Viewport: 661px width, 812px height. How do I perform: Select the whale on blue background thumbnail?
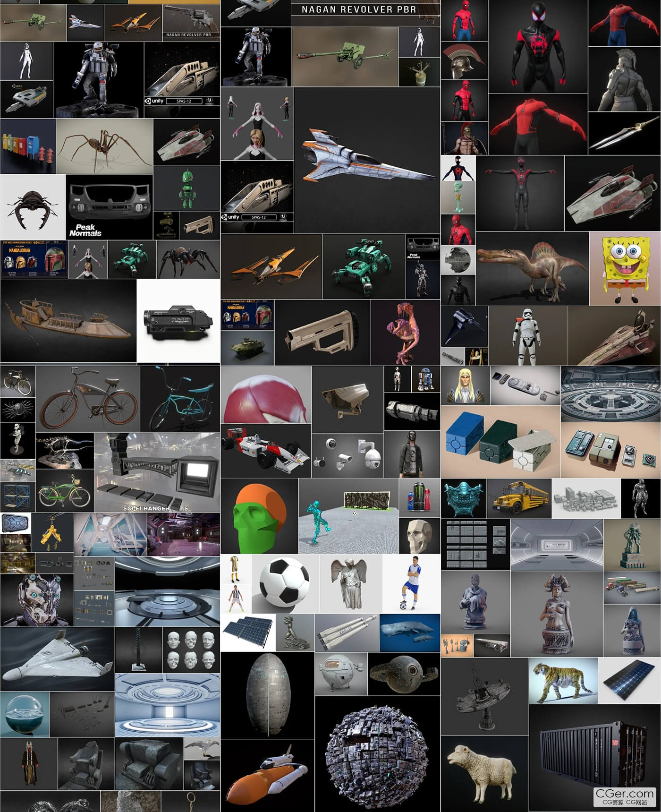click(x=410, y=633)
